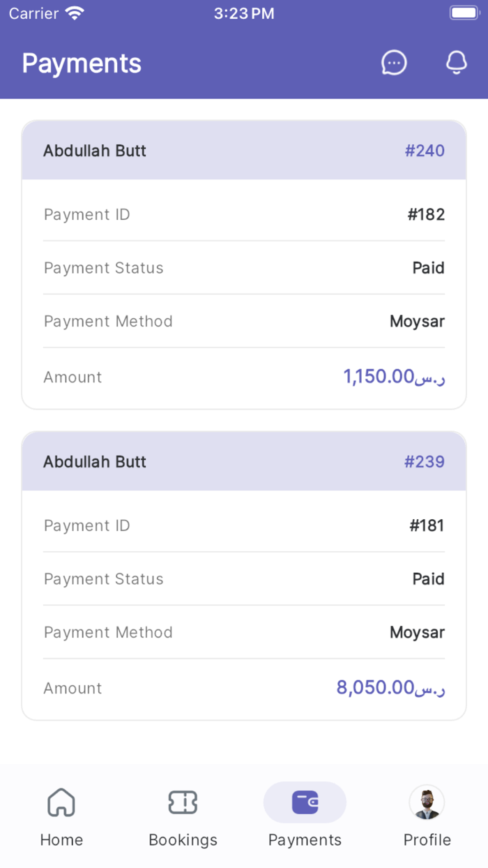Tap the Payments page title

pos(82,63)
